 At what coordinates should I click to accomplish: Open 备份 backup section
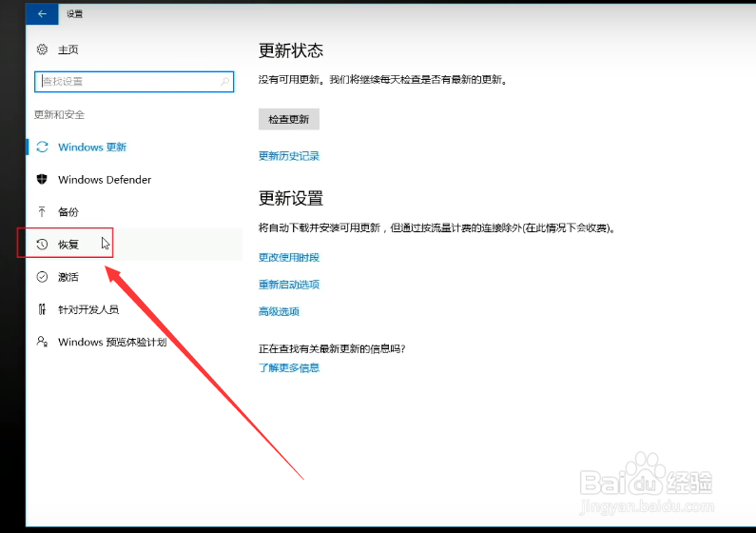[68, 211]
